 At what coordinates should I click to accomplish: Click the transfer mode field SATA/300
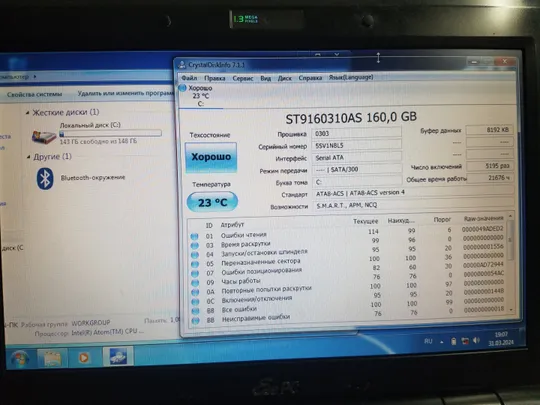click(x=356, y=169)
